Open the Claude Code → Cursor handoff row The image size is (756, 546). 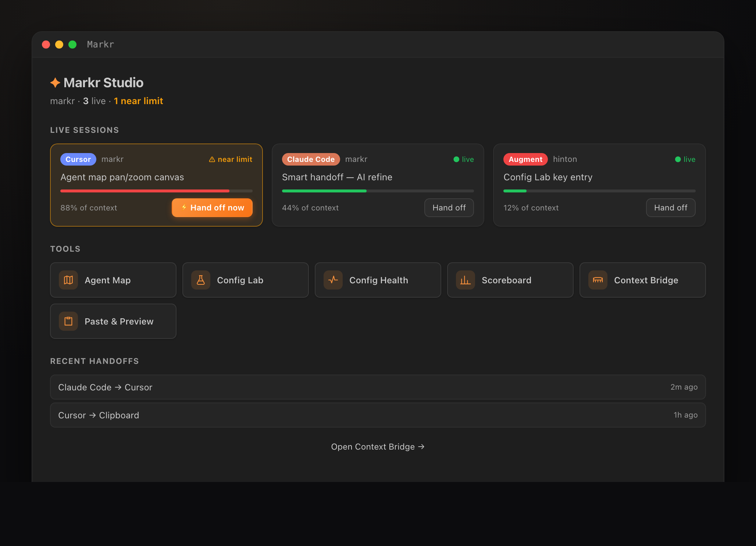[378, 387]
